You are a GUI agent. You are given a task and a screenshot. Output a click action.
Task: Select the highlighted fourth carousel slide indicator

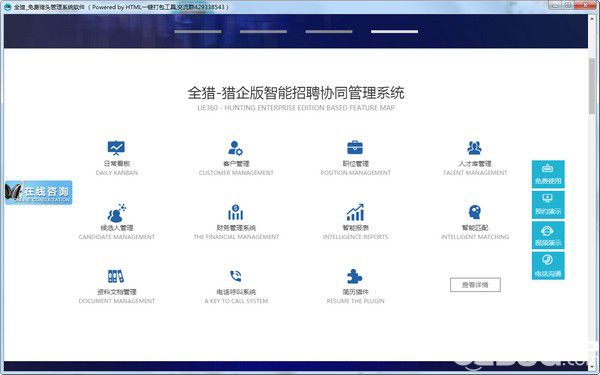[x=394, y=31]
